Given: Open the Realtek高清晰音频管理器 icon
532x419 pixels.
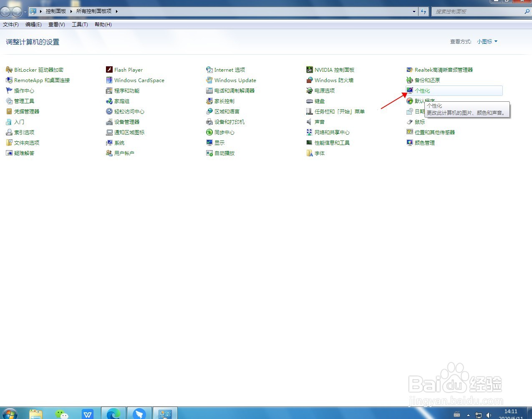Looking at the screenshot, I should 410,70.
